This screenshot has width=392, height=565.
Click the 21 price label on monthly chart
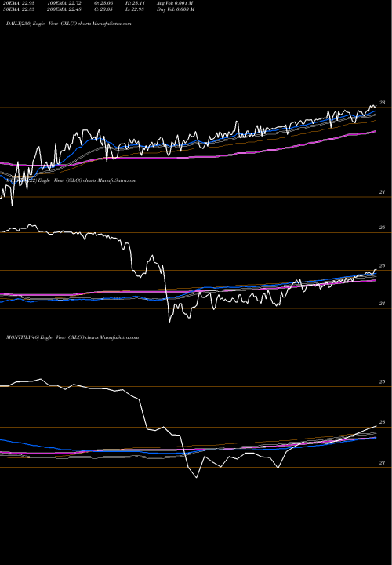coord(383,463)
